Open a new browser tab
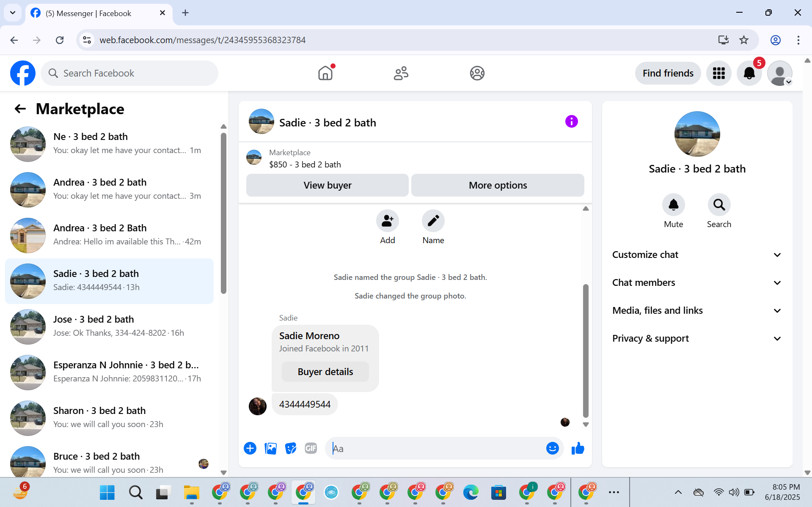 coord(185,13)
